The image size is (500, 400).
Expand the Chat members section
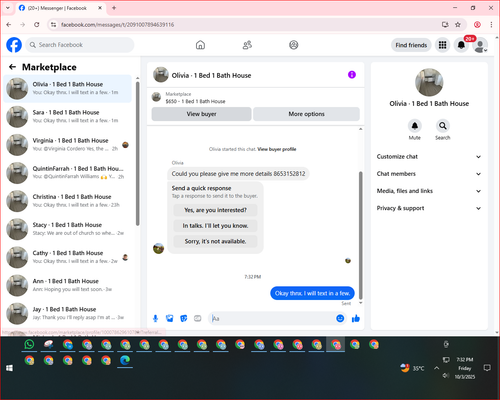tap(429, 174)
